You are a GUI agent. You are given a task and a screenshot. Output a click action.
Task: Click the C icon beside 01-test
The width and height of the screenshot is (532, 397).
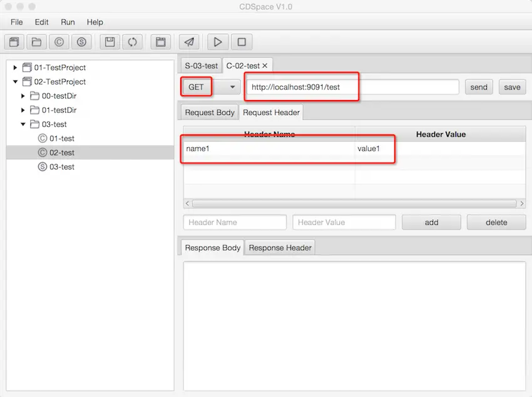coord(43,138)
